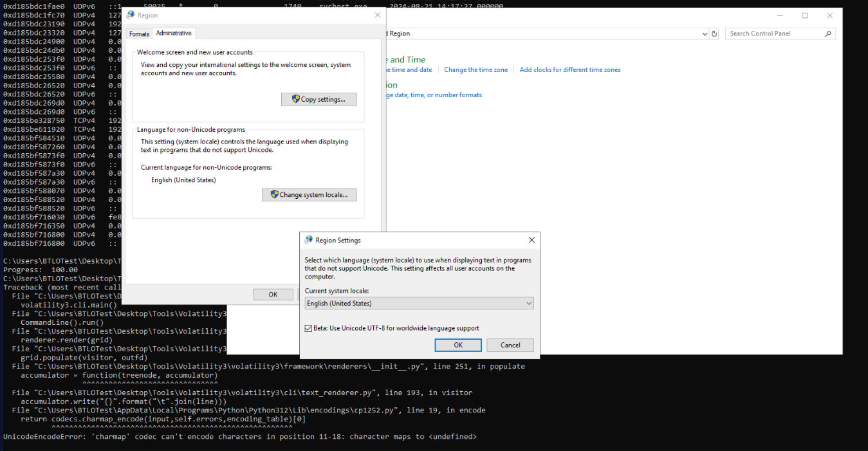Click the Region Settings title bar globe icon
This screenshot has height=451, width=868.
tap(308, 240)
